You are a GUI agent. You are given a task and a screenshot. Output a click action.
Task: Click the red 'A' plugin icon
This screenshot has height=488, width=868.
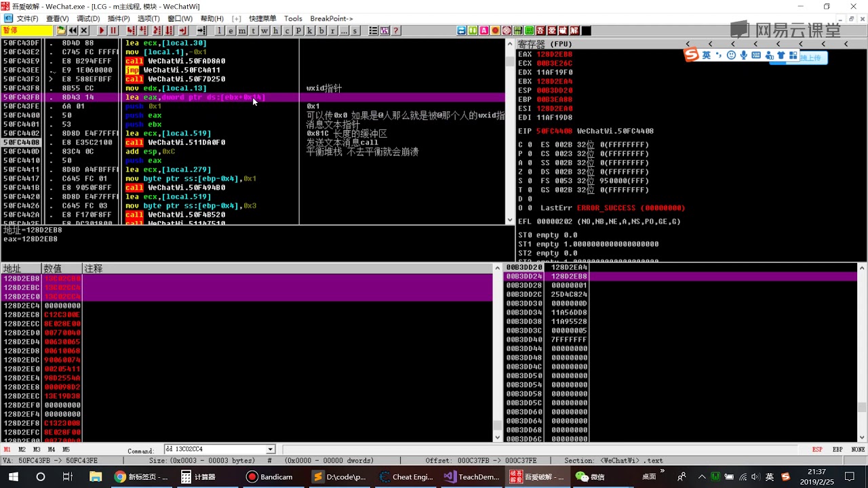click(484, 30)
